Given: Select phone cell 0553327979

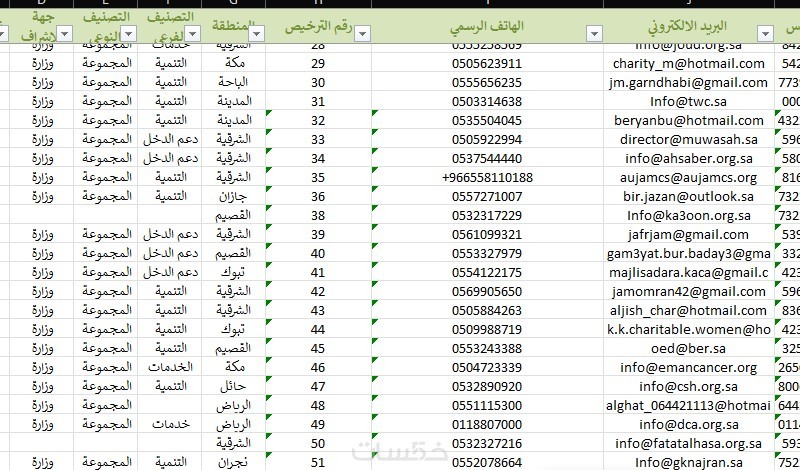Looking at the screenshot, I should click(487, 253).
